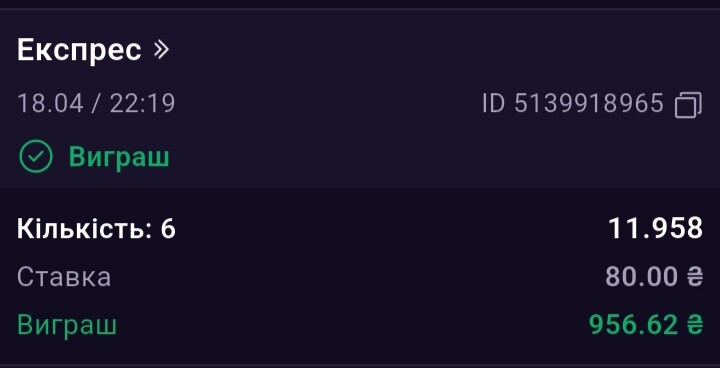
Task: Click the time 22:19 in the date line
Action: (x=142, y=103)
